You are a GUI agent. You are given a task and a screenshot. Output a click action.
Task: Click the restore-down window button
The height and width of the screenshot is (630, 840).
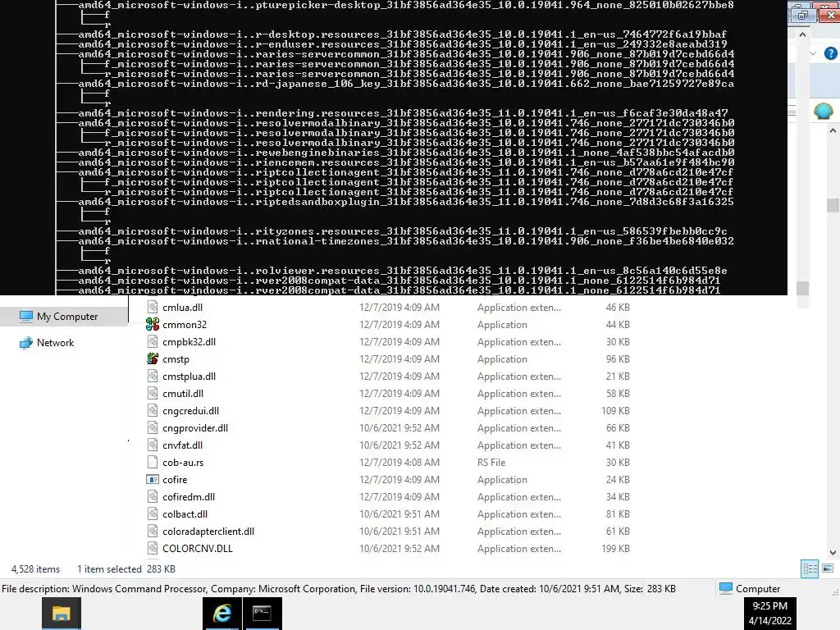tap(802, 15)
